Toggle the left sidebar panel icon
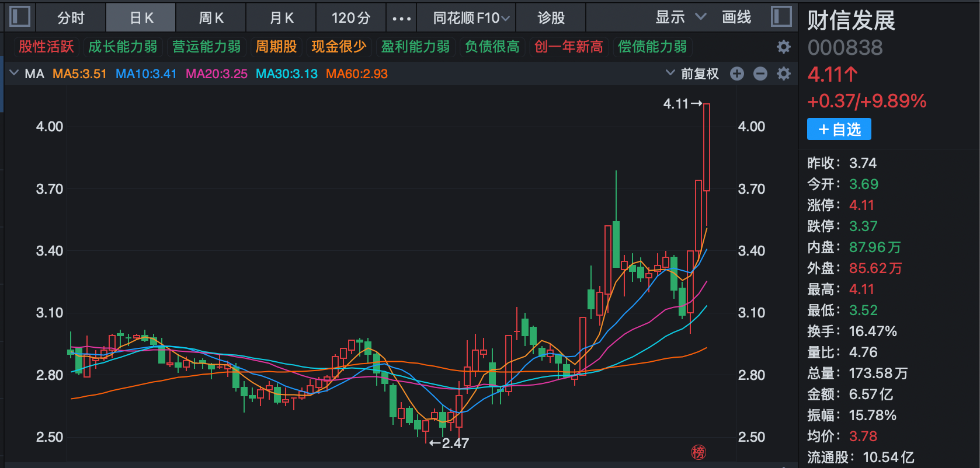980x468 pixels. (x=20, y=16)
